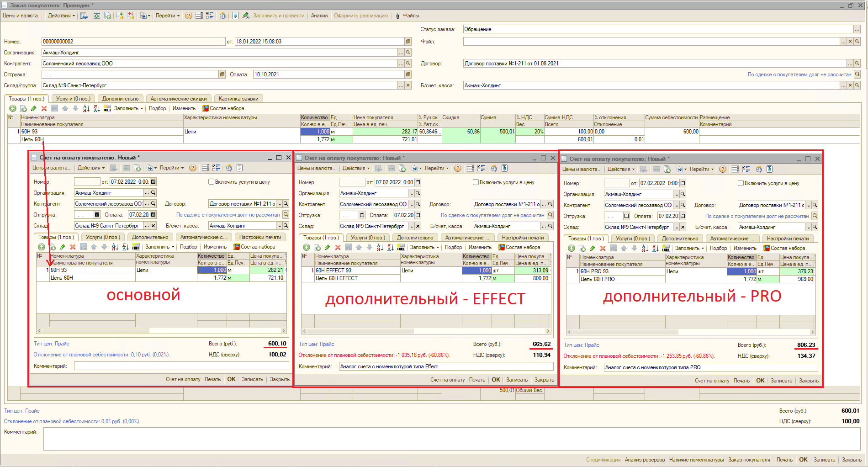Click the barcode search icon in the EFFECT invoice Товары toolbar

(401, 247)
